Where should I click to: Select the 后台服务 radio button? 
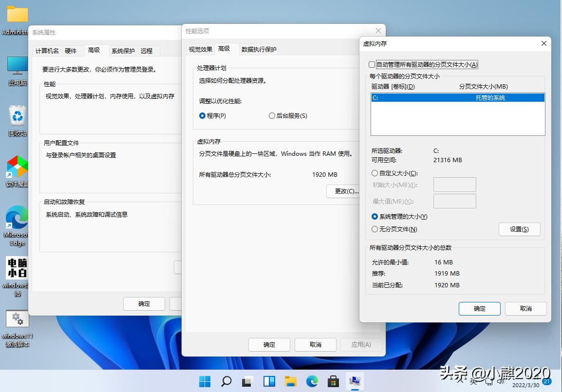(x=271, y=116)
